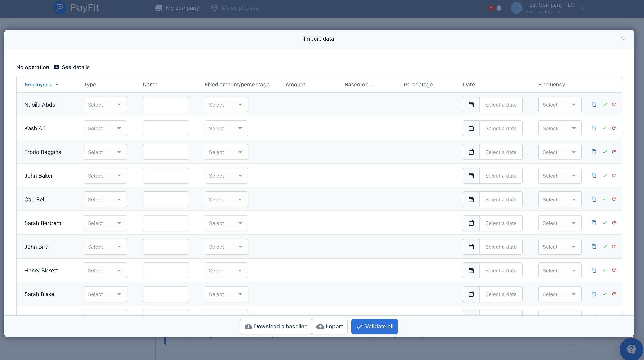Open the calendar icon for Carl Bell's date
The image size is (644, 360).
tap(471, 199)
